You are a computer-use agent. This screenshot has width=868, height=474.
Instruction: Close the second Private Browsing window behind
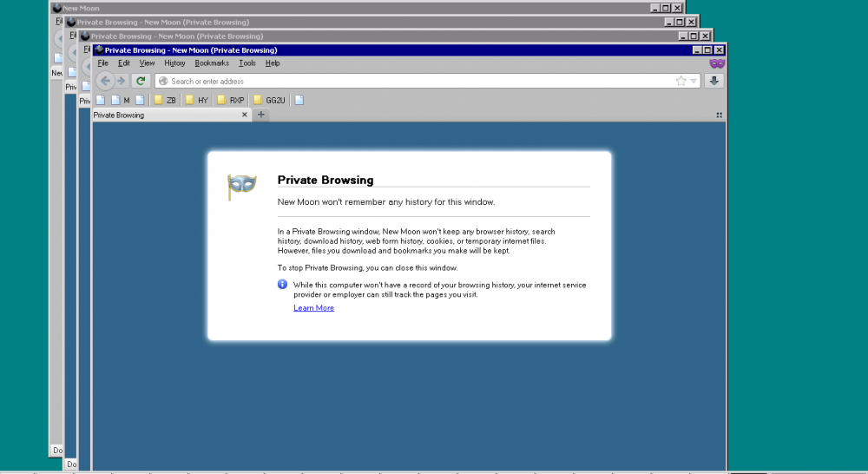[705, 36]
